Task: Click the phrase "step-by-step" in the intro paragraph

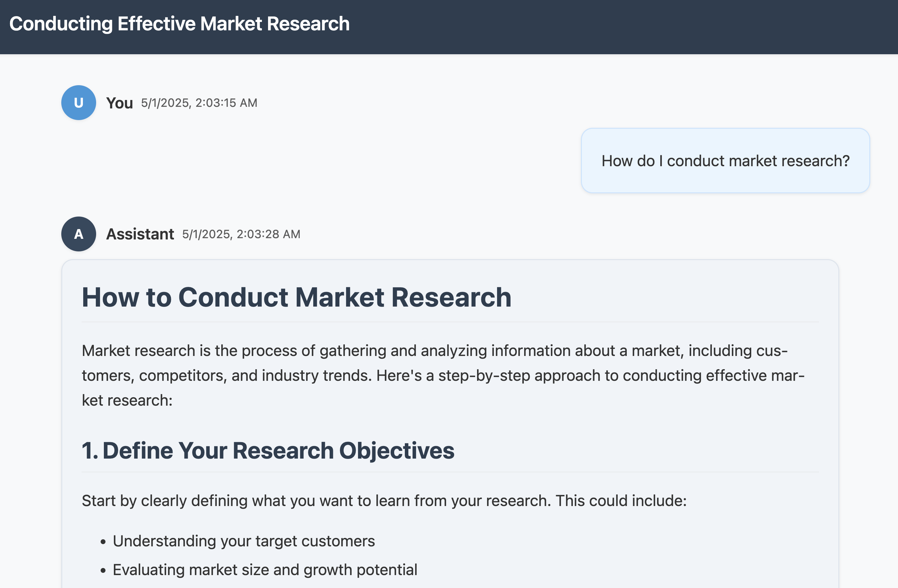Action: (484, 376)
